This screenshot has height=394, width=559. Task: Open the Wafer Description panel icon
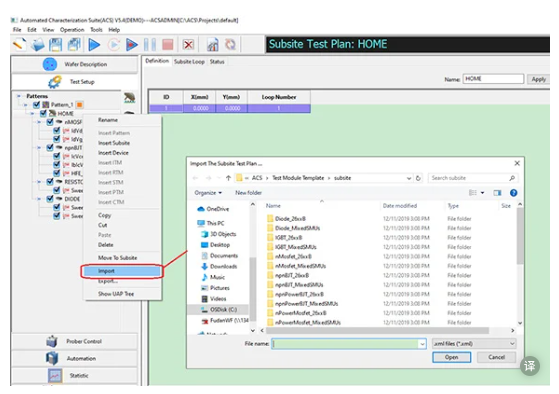pyautogui.click(x=50, y=65)
